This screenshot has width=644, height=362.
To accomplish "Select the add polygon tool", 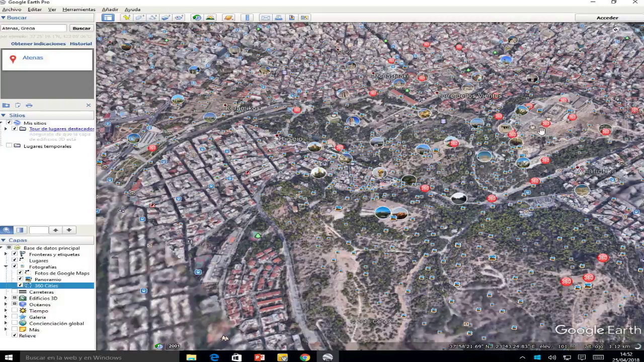I will pos(139,18).
